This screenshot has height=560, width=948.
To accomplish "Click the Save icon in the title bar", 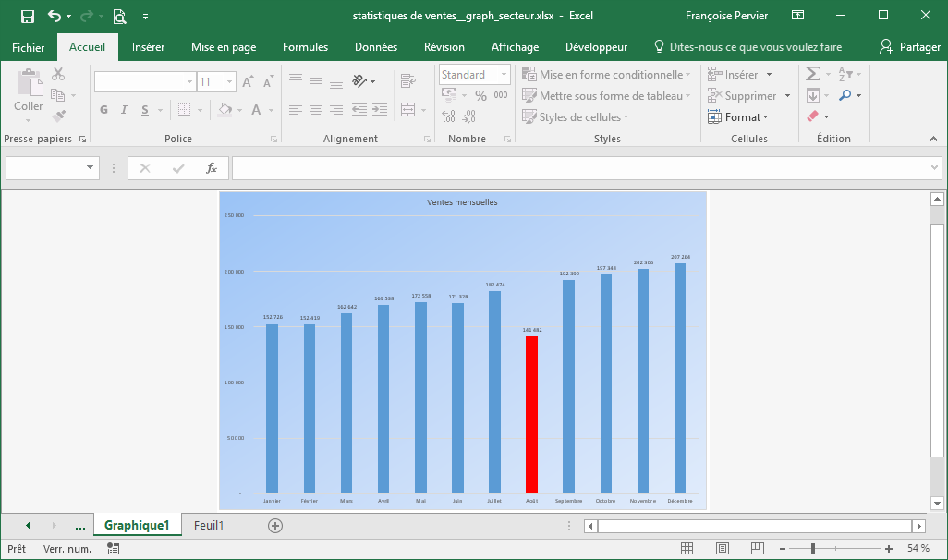I will [x=28, y=16].
